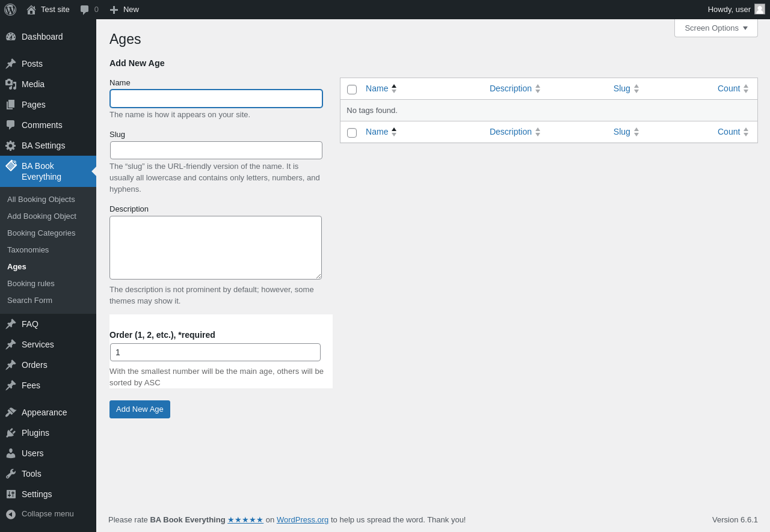Screen dimensions: 770x532
Task: Sort by Description arrows in table footer
Action: 538,132
